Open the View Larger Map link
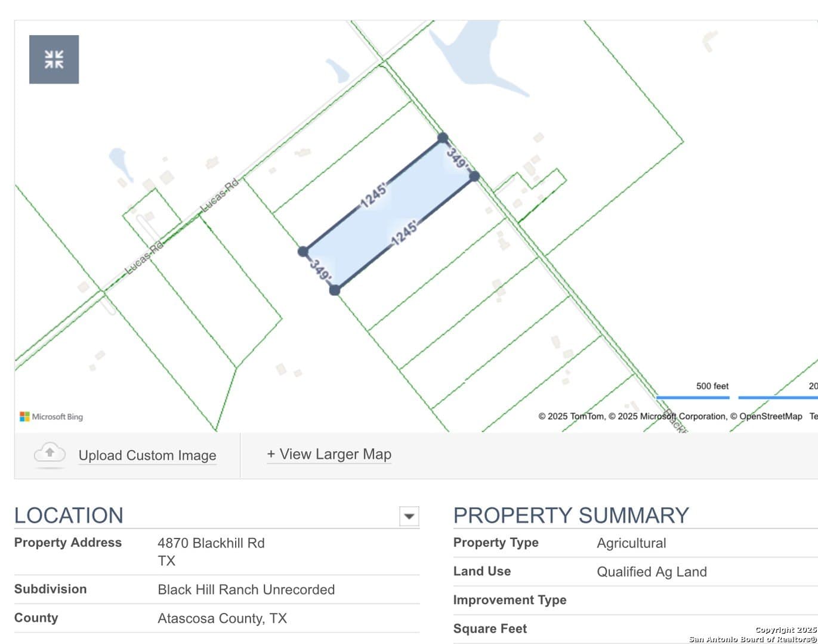The height and width of the screenshot is (644, 818). 329,454
